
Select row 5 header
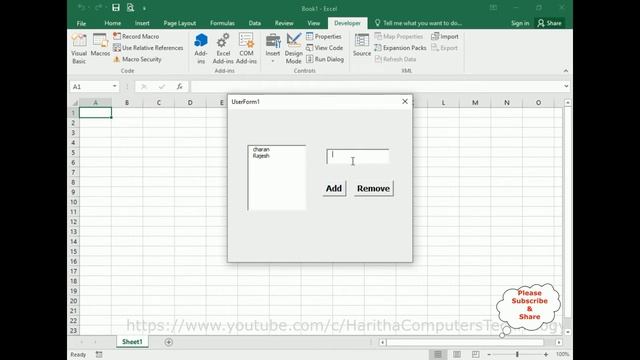click(x=73, y=153)
